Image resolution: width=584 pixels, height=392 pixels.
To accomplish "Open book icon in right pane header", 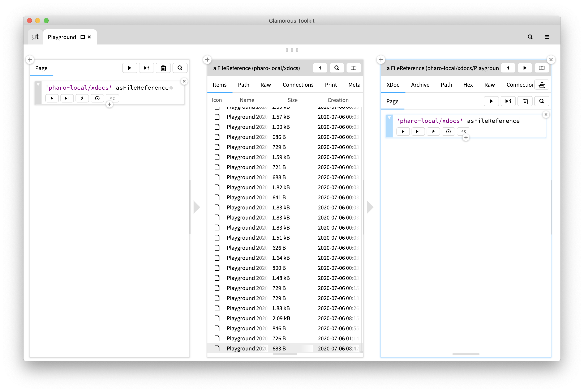I will [541, 68].
